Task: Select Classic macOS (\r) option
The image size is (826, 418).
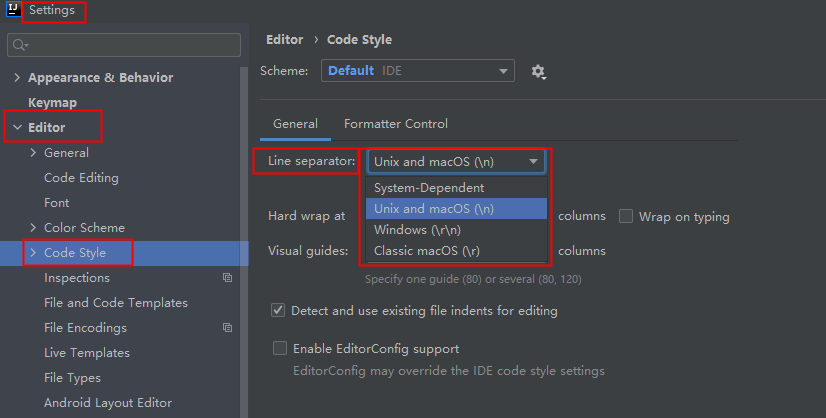Action: (456, 251)
